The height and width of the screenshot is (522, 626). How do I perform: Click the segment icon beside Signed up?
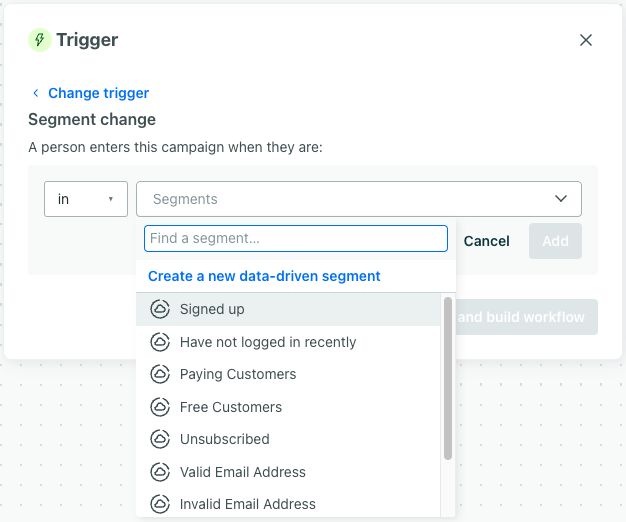(159, 309)
